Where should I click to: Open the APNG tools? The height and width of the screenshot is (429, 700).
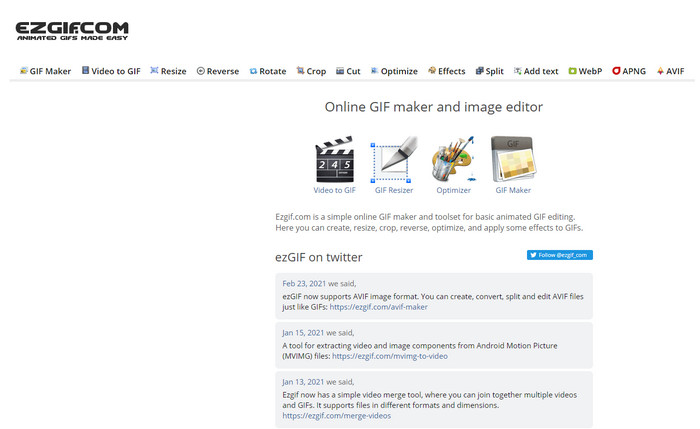pos(629,71)
